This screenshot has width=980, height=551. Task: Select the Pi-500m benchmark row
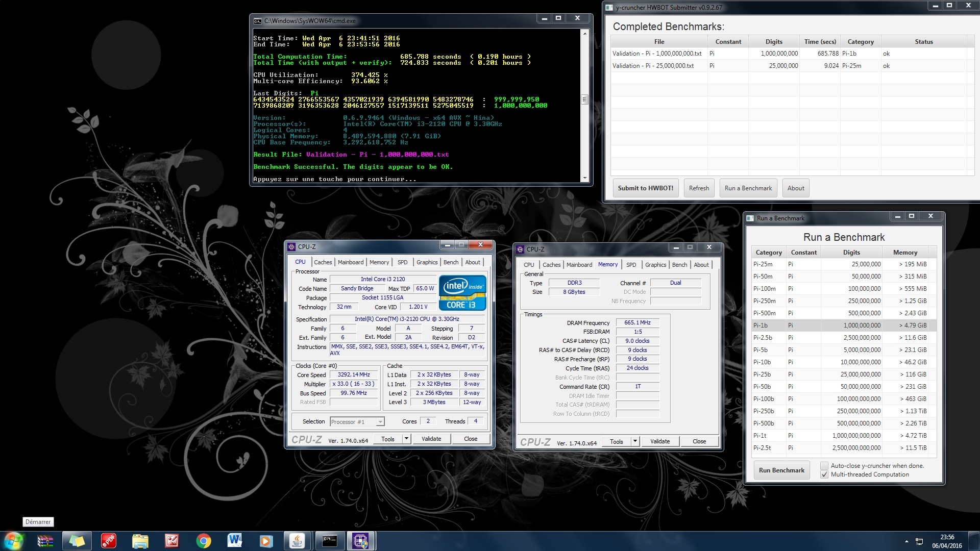844,313
